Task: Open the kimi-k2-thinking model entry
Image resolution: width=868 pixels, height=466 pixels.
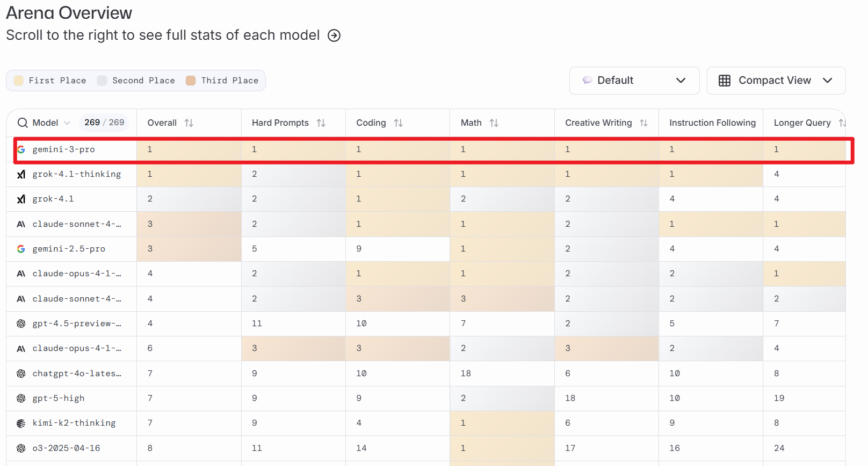Action: coord(74,423)
